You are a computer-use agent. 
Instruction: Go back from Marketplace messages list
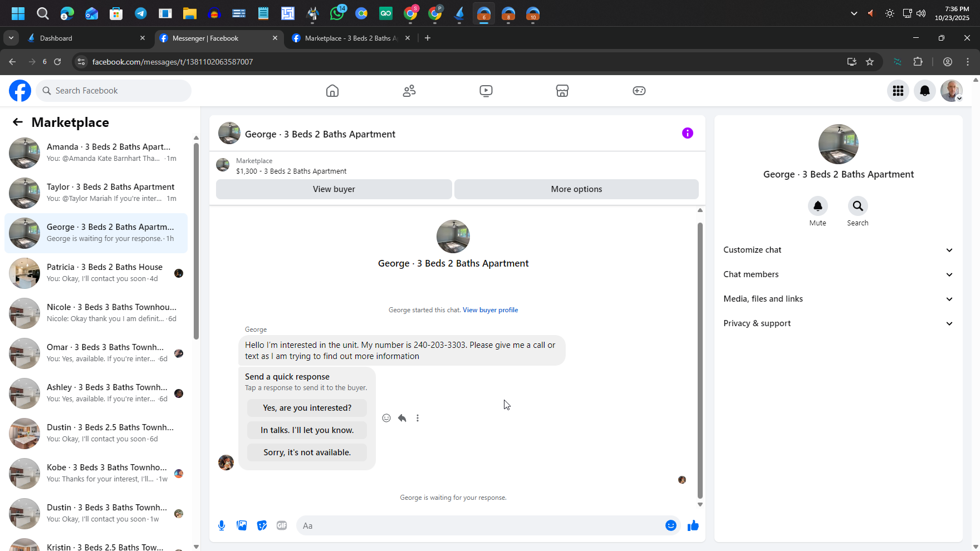point(18,122)
